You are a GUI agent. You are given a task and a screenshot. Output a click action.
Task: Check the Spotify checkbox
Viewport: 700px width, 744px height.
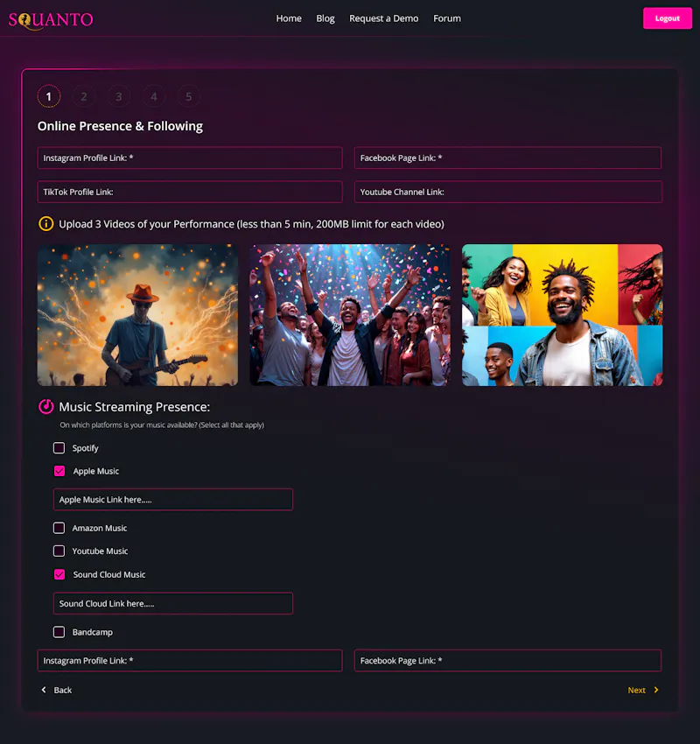[59, 448]
